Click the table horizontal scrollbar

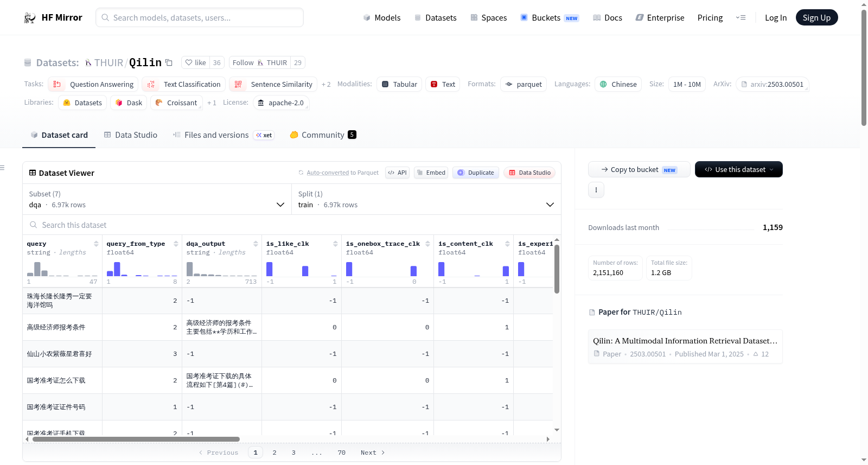(x=136, y=439)
